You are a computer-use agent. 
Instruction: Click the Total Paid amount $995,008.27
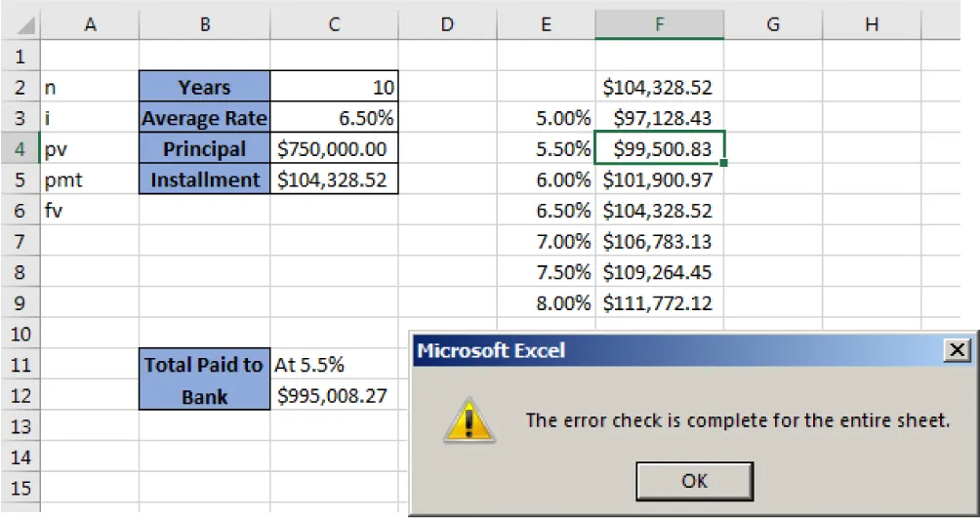(334, 396)
